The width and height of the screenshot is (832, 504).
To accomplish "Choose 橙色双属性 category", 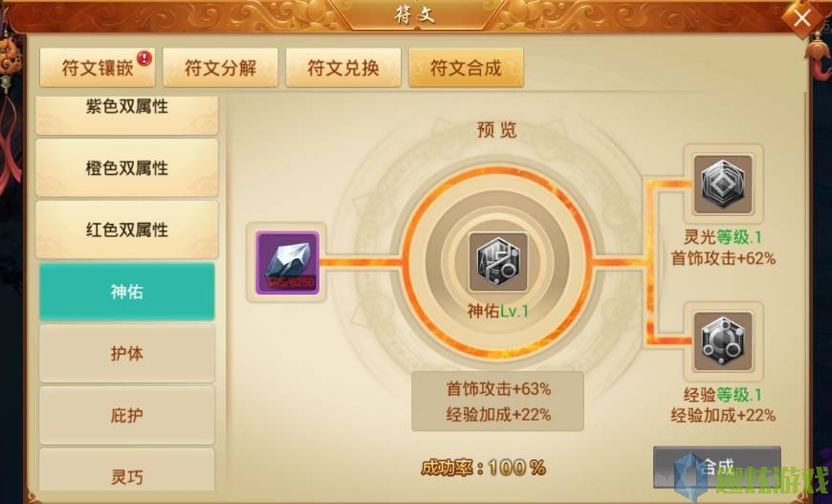I will (127, 167).
